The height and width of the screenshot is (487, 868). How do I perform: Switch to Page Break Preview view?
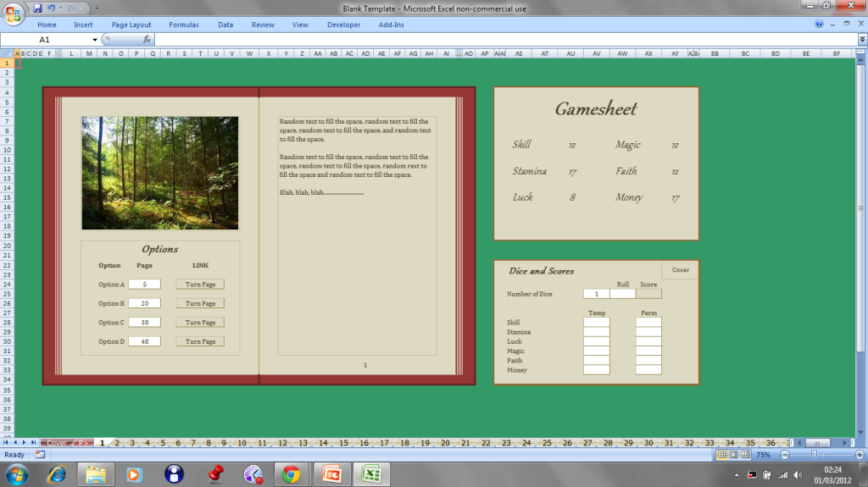tap(744, 455)
